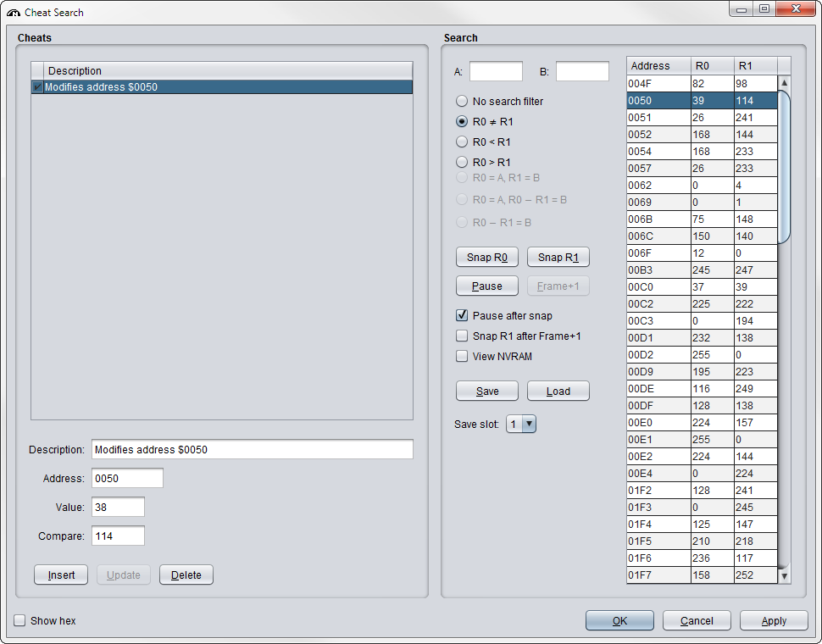Select the No search filter option
This screenshot has width=822, height=644.
coord(462,101)
